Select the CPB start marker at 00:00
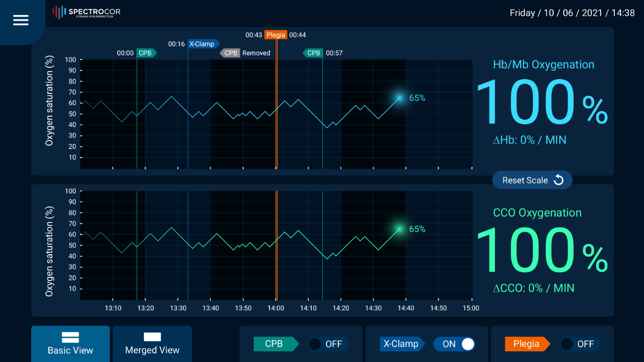This screenshot has width=644, height=362. [x=146, y=53]
